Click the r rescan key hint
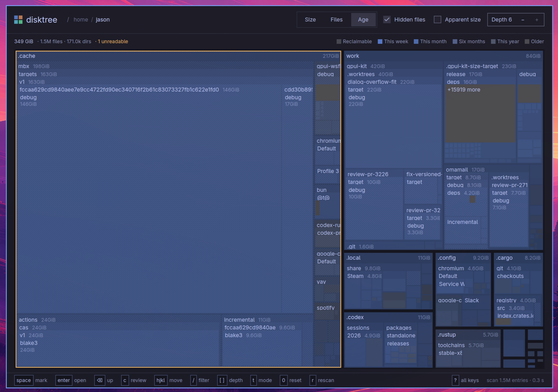This screenshot has width=558, height=392. [322, 380]
